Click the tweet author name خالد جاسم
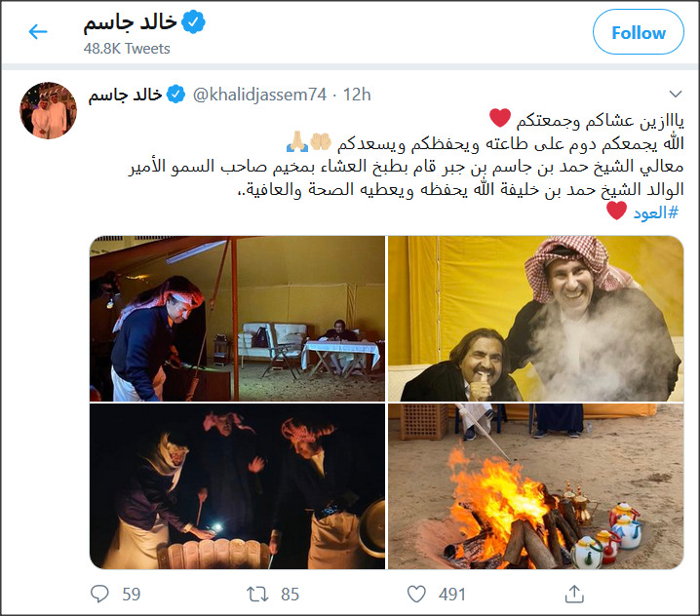The image size is (700, 616). (x=125, y=95)
